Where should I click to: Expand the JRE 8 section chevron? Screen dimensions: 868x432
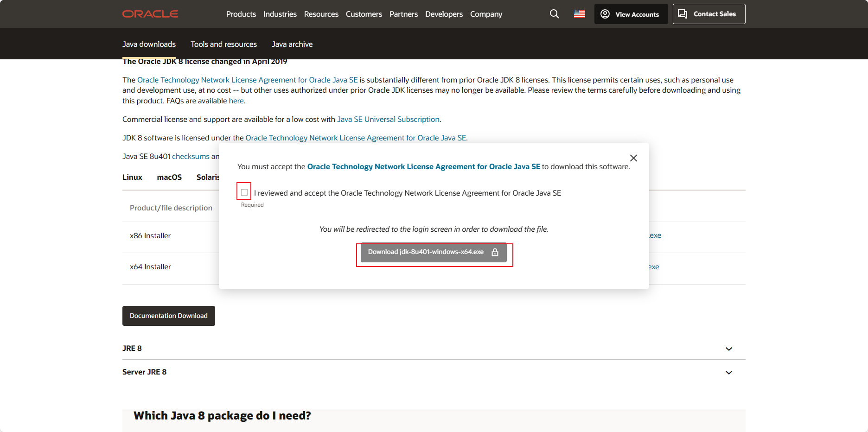click(x=729, y=349)
